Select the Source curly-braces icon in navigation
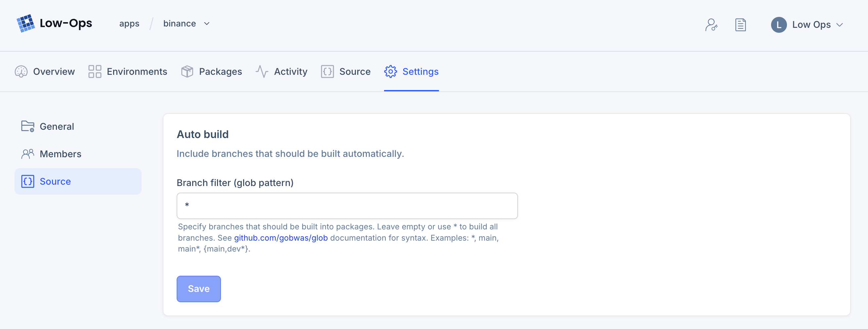868x329 pixels. [x=326, y=71]
